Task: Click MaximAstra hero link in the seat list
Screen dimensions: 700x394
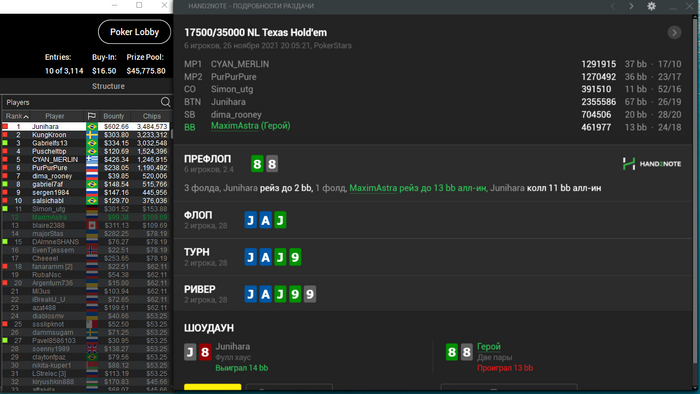Action: [x=234, y=126]
